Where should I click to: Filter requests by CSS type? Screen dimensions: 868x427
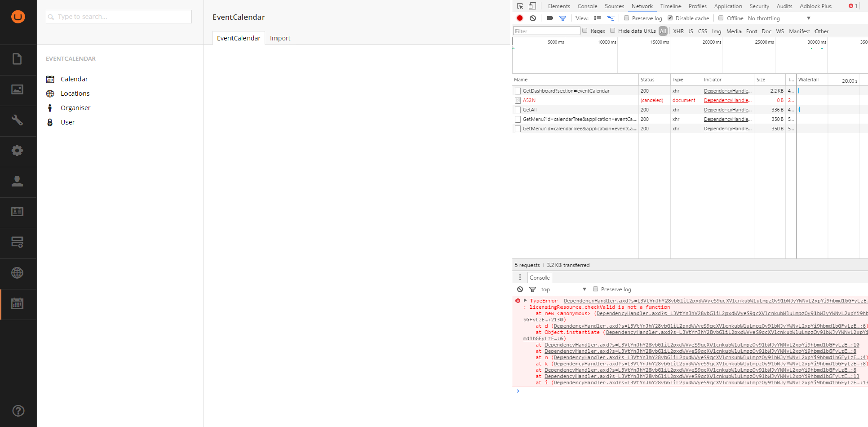702,31
